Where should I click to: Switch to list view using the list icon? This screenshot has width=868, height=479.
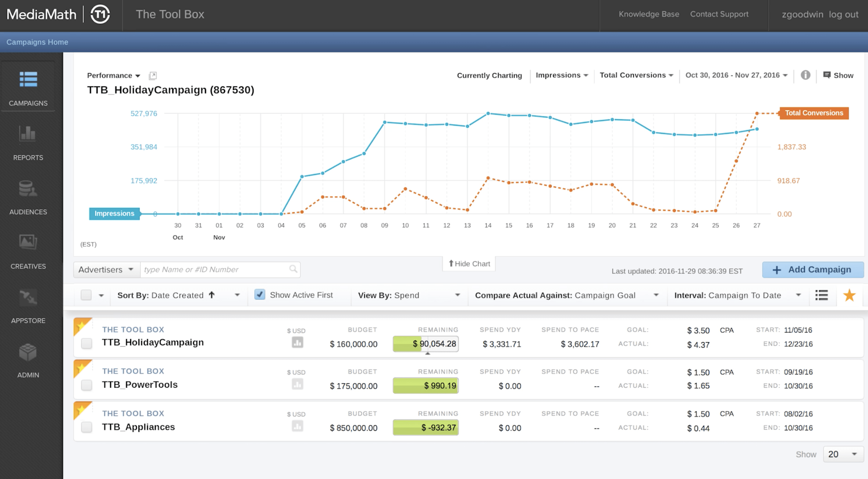pos(821,295)
